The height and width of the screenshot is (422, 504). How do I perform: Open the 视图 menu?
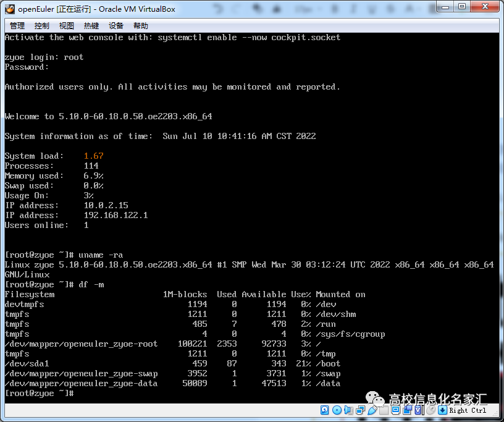[x=67, y=25]
